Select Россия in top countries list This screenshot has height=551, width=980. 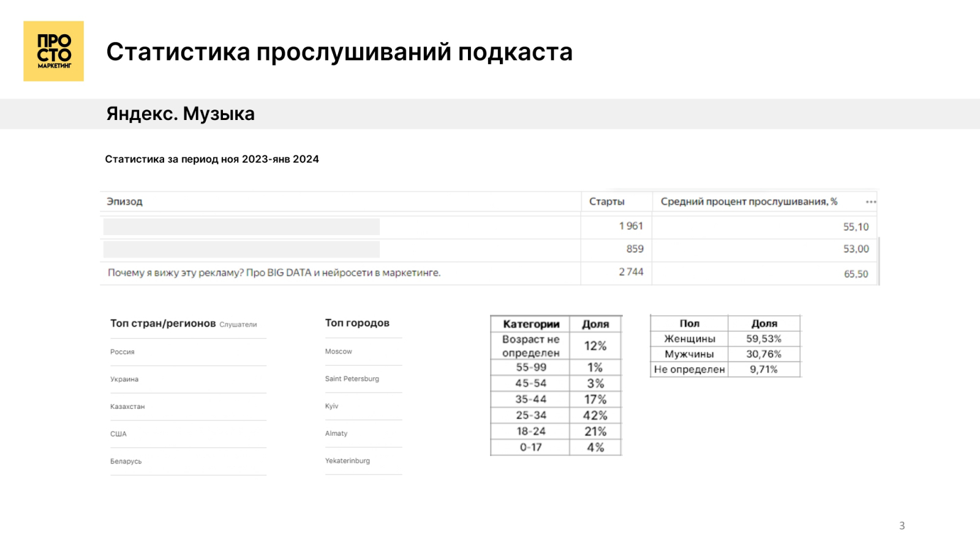123,352
